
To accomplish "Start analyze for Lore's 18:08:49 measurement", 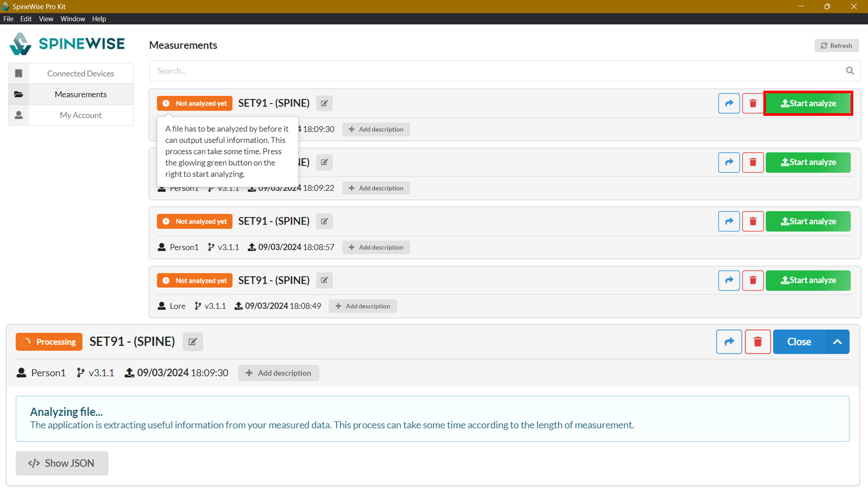I will click(808, 280).
